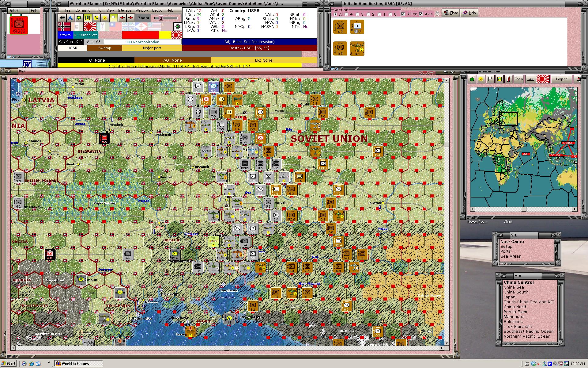
Task: Click the sun weather icon in main toolbar
Action: point(105,18)
